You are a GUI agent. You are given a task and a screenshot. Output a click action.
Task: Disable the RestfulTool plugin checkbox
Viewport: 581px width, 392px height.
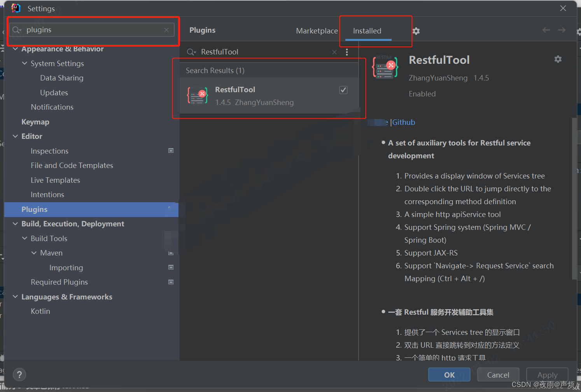[x=343, y=89]
